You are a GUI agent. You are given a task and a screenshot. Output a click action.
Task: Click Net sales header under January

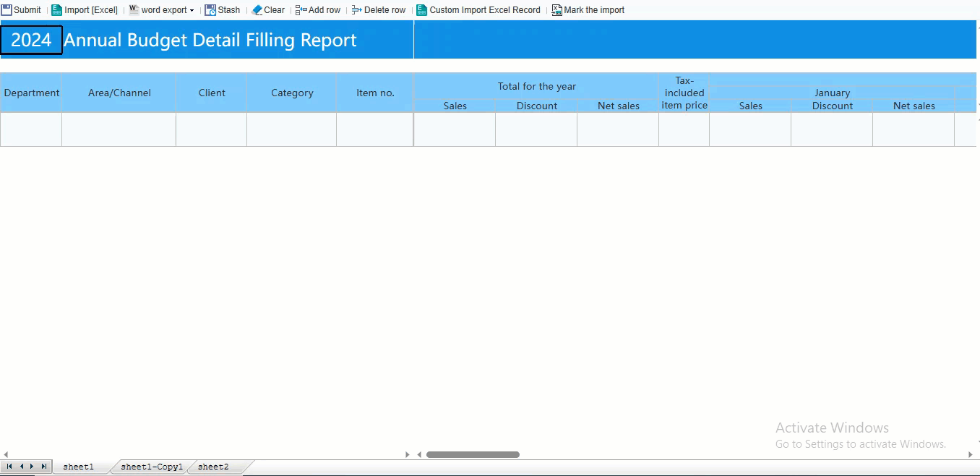pyautogui.click(x=914, y=106)
